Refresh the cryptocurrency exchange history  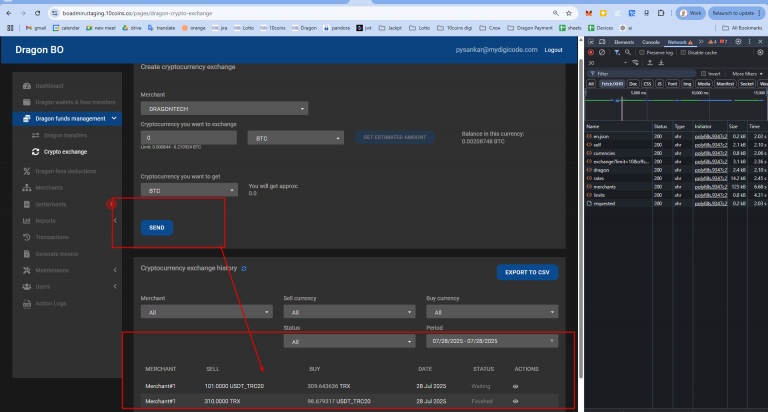pyautogui.click(x=244, y=268)
